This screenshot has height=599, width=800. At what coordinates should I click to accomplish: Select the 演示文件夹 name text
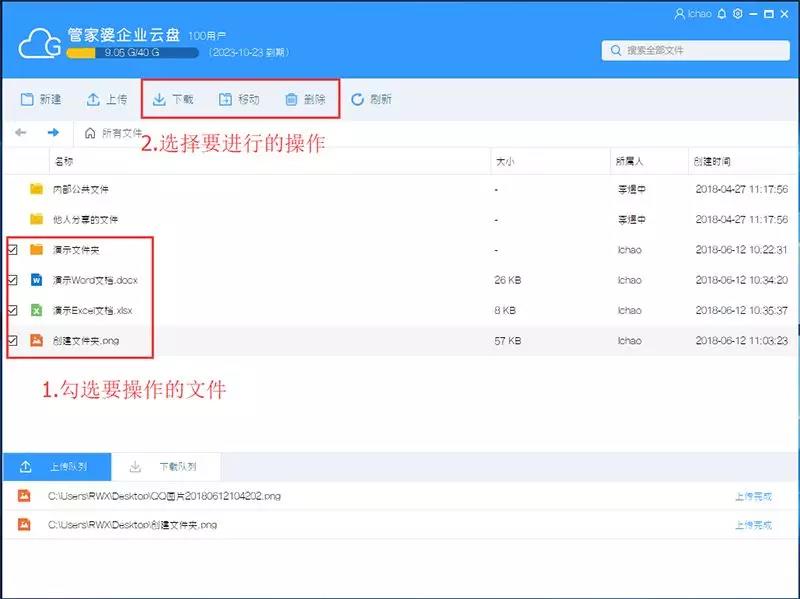coord(76,250)
